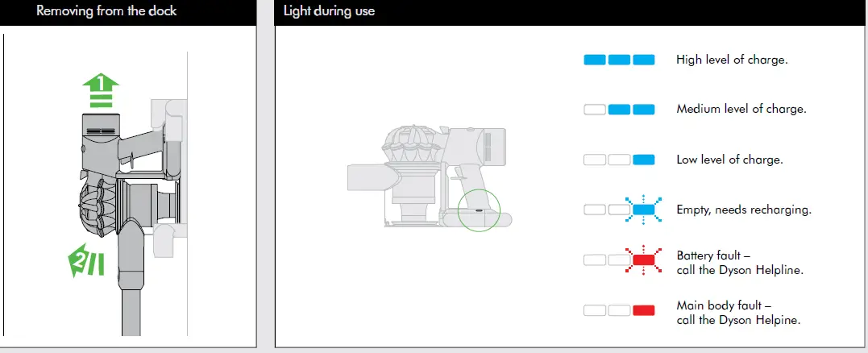The height and width of the screenshot is (353, 868).
Task: Click the 'Empty, needs recharging.' text
Action: click(x=743, y=210)
